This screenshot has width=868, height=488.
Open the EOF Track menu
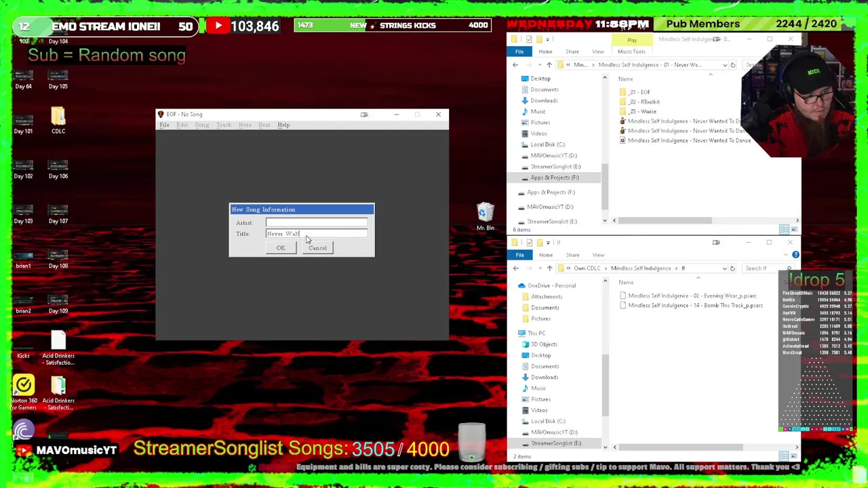[224, 125]
